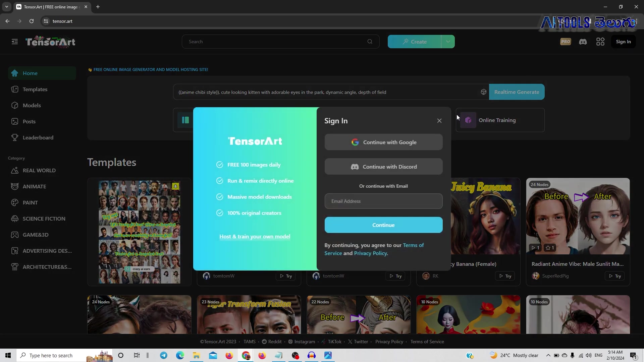Click the Models icon in the sidebar
Viewport: 644px width, 362px height.
[x=15, y=105]
